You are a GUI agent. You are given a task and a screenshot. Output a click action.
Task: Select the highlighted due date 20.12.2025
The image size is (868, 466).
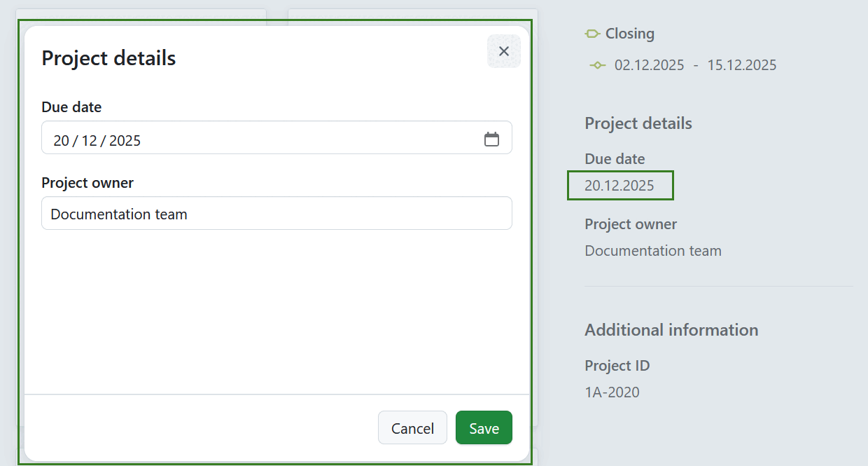pyautogui.click(x=619, y=185)
